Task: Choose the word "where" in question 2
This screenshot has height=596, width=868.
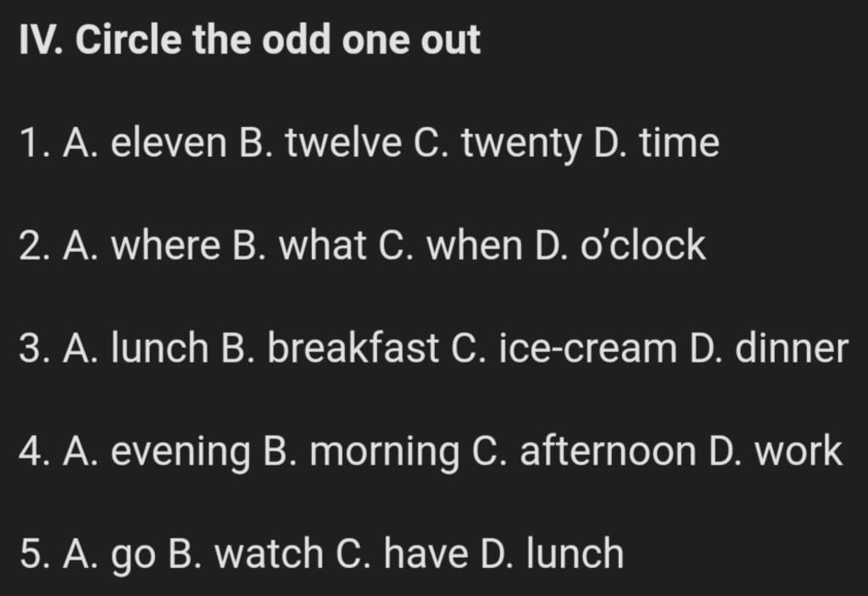Action: 165,245
